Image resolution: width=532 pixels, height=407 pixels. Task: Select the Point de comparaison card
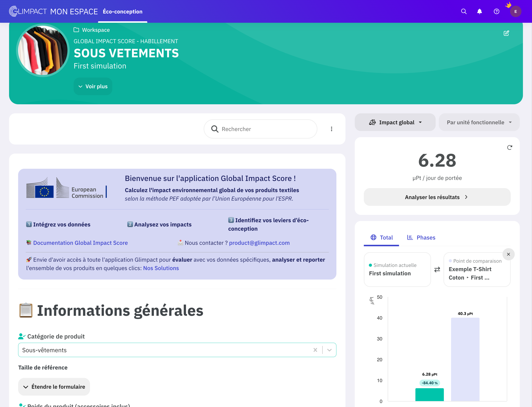[x=477, y=269]
